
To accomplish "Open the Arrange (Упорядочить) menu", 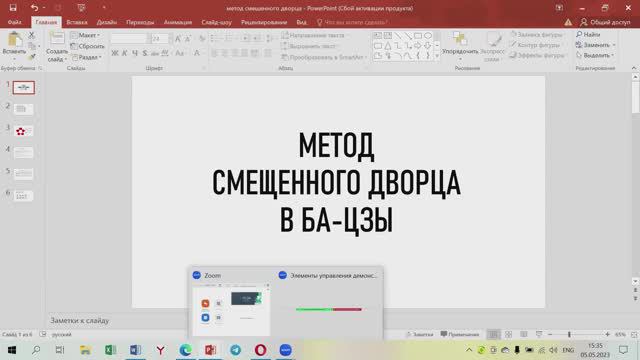I will point(460,46).
